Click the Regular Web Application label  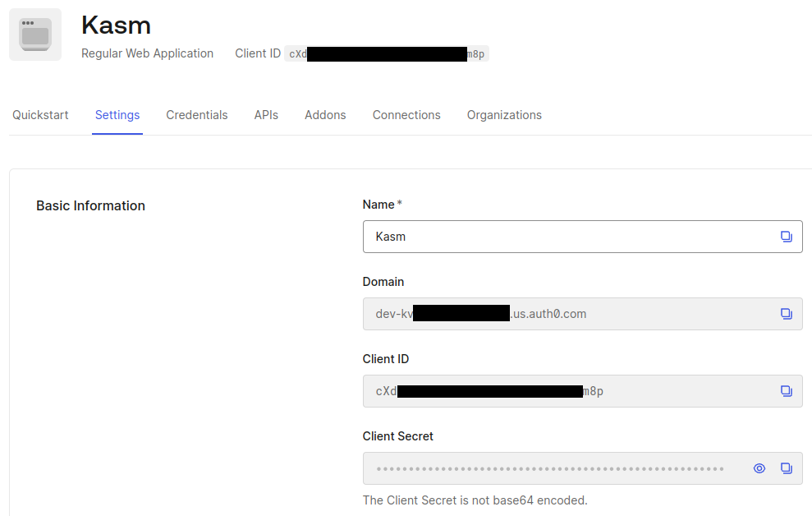point(147,53)
